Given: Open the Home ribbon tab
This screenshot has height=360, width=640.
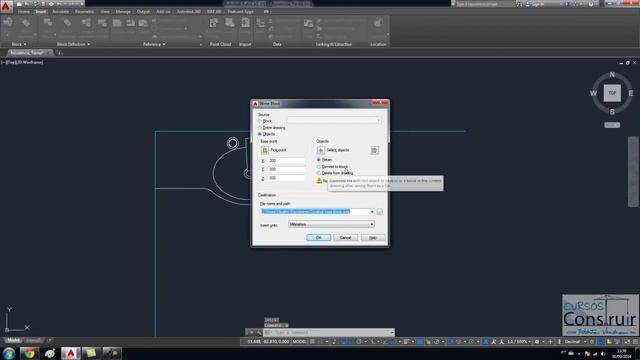Looking at the screenshot, I should pyautogui.click(x=23, y=12).
